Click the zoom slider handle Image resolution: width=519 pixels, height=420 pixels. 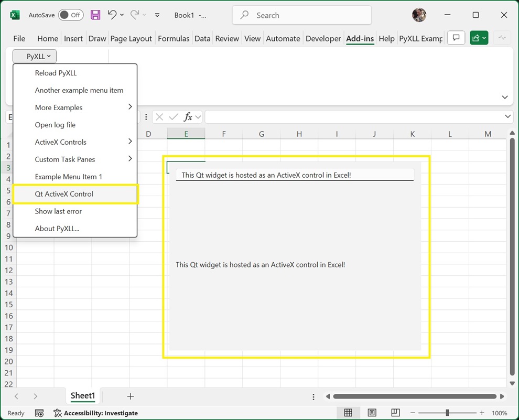tap(447, 413)
